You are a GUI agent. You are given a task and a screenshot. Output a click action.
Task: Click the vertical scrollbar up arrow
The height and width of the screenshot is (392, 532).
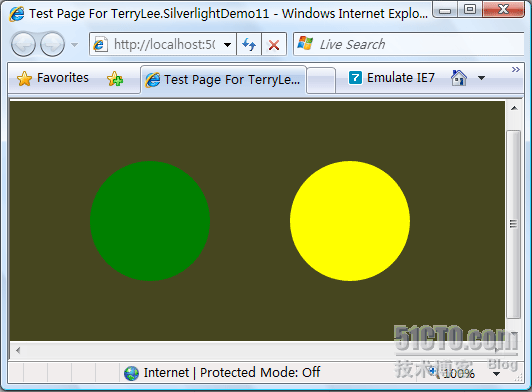(514, 109)
